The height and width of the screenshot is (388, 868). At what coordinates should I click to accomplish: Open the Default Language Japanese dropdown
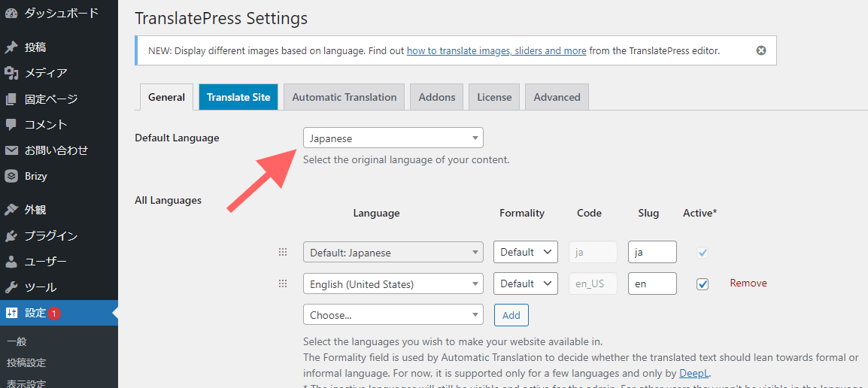[393, 138]
